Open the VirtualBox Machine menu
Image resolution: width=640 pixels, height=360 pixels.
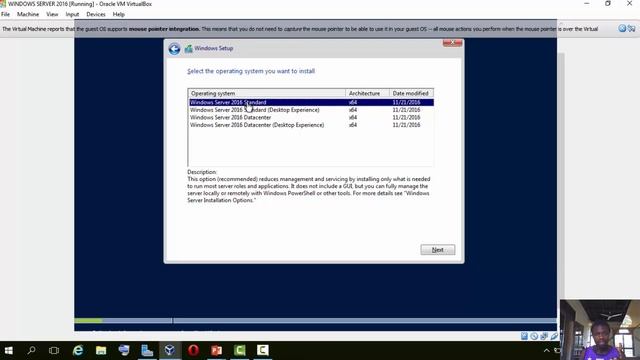pyautogui.click(x=28, y=14)
